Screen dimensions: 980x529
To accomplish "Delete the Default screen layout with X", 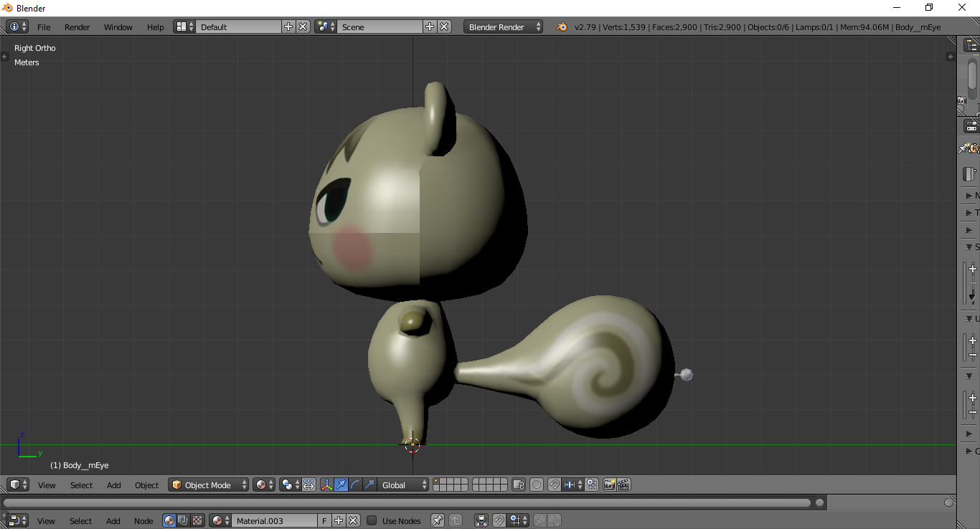I will [x=303, y=27].
